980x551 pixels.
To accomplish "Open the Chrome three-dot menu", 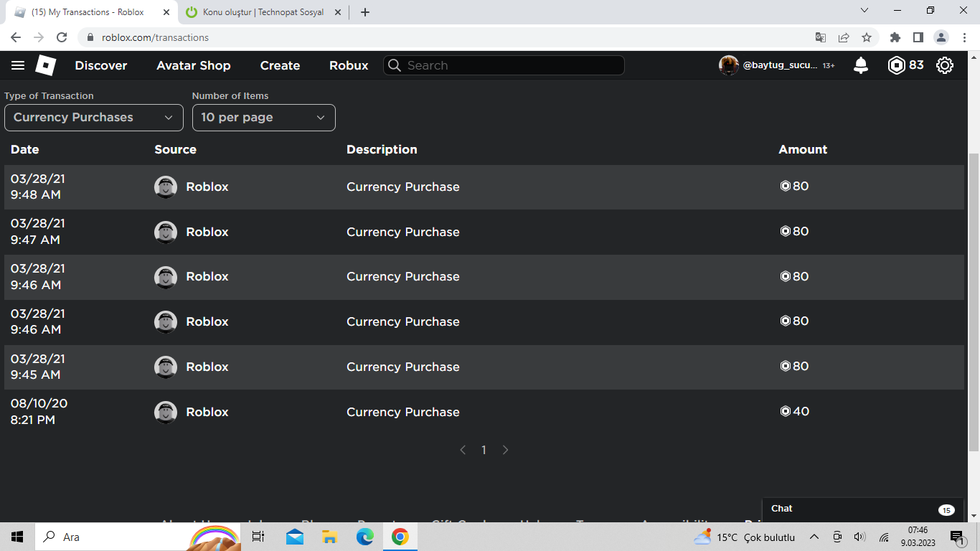I will click(964, 37).
